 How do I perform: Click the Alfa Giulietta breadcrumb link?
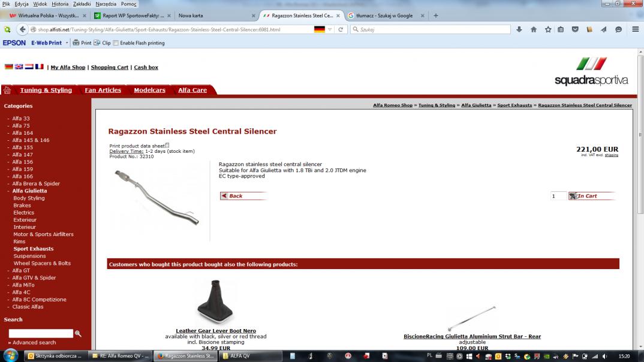click(x=476, y=105)
